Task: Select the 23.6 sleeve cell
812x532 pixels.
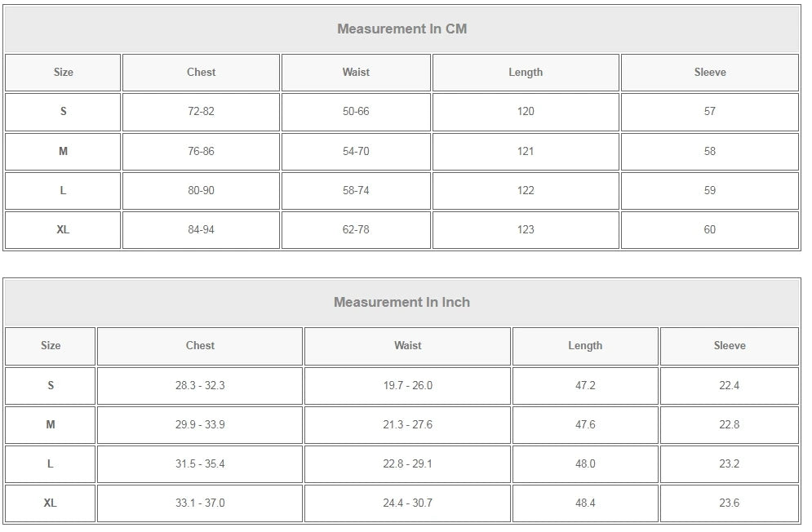Action: 729,503
